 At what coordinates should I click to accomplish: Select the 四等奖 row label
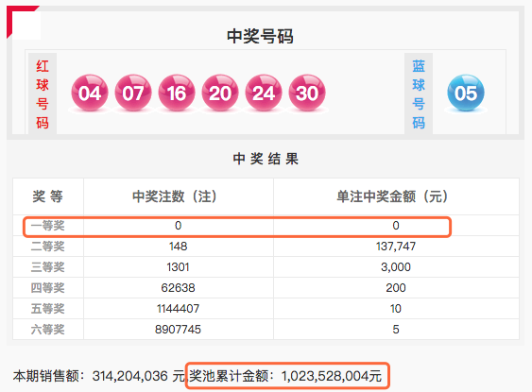pyautogui.click(x=48, y=288)
